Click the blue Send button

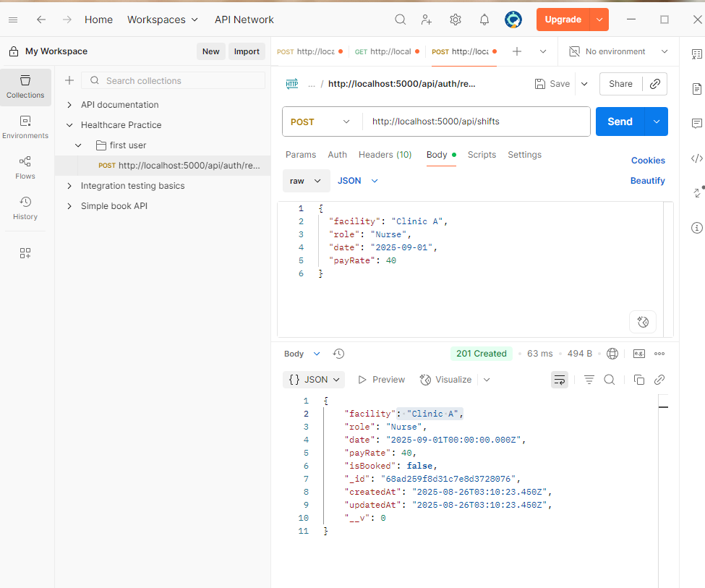(620, 122)
